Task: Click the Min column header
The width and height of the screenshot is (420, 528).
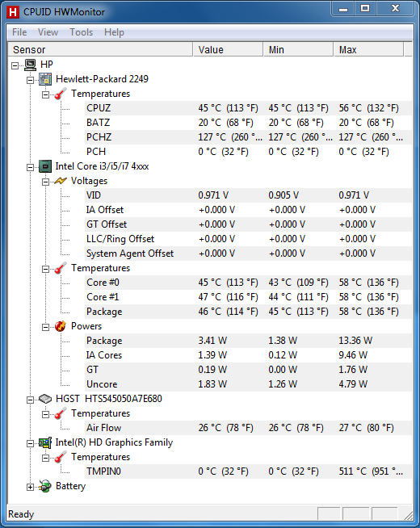Action: [x=298, y=49]
